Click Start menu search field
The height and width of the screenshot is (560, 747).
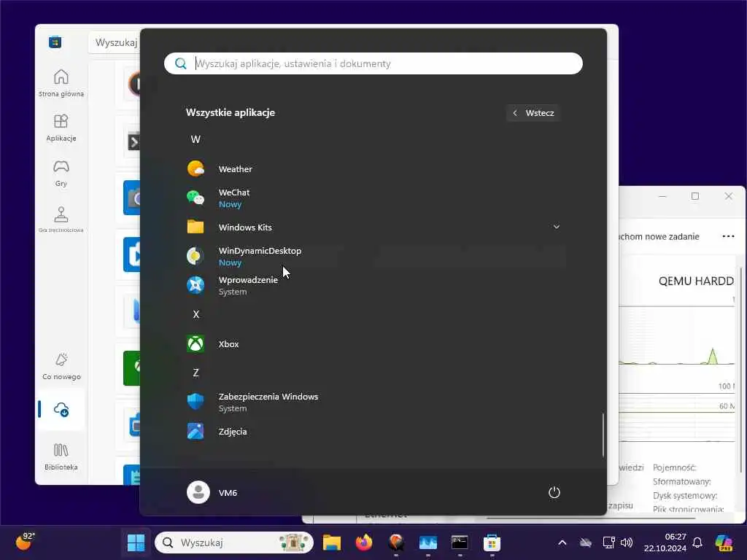(373, 63)
